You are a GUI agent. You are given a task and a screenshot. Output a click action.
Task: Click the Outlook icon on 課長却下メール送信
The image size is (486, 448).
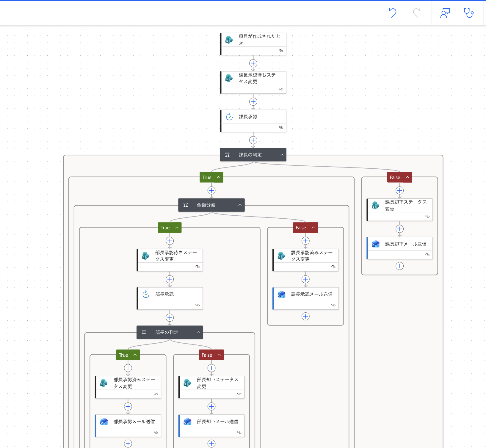tap(376, 244)
